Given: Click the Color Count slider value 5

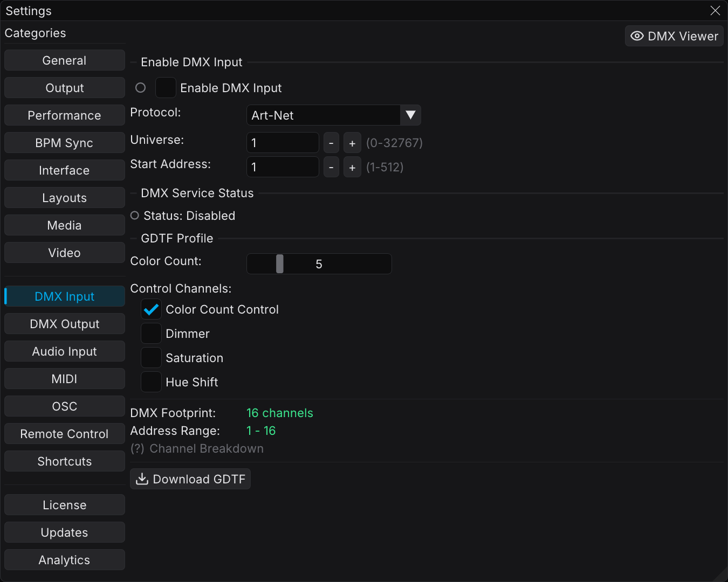Looking at the screenshot, I should (319, 264).
